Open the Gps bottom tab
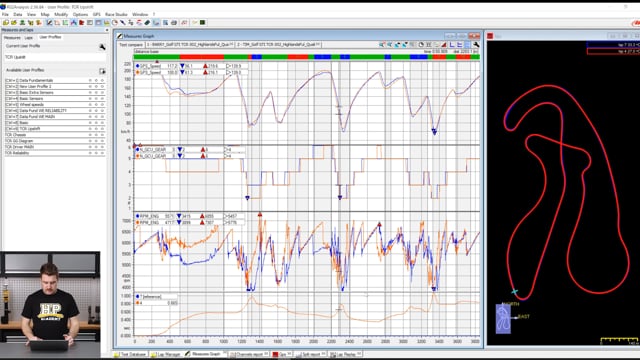640x360 pixels. tap(281, 354)
